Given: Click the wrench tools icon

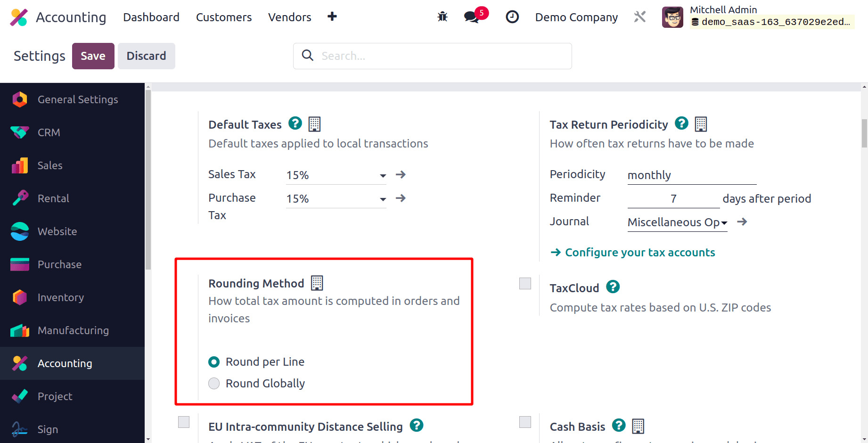Looking at the screenshot, I should [x=639, y=17].
